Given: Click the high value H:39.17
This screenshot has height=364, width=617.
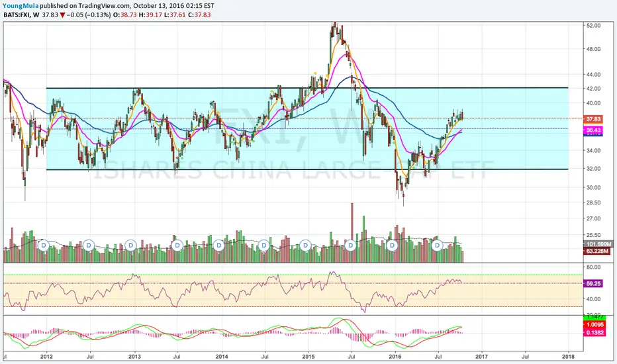Looking at the screenshot, I should pos(150,15).
